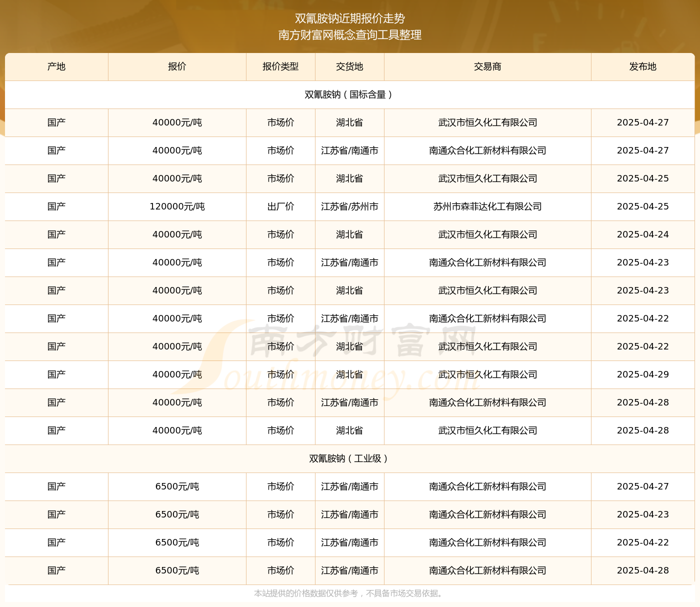Click the 江苏省/苏州市 delivery location cell

tap(349, 206)
